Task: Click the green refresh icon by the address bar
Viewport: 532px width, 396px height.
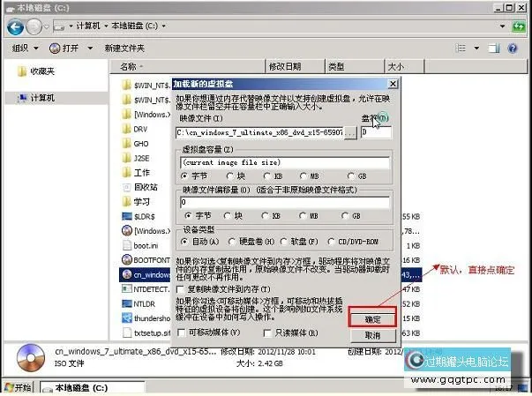Action: coord(519,26)
